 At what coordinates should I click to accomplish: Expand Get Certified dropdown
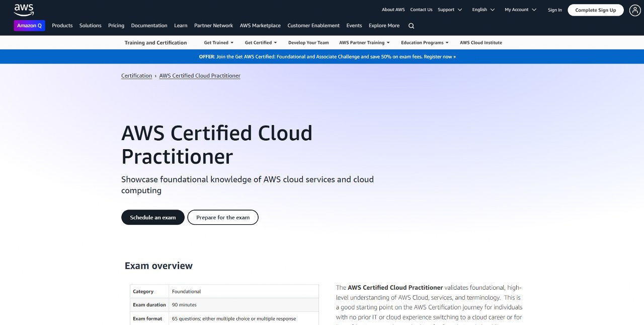coord(261,43)
